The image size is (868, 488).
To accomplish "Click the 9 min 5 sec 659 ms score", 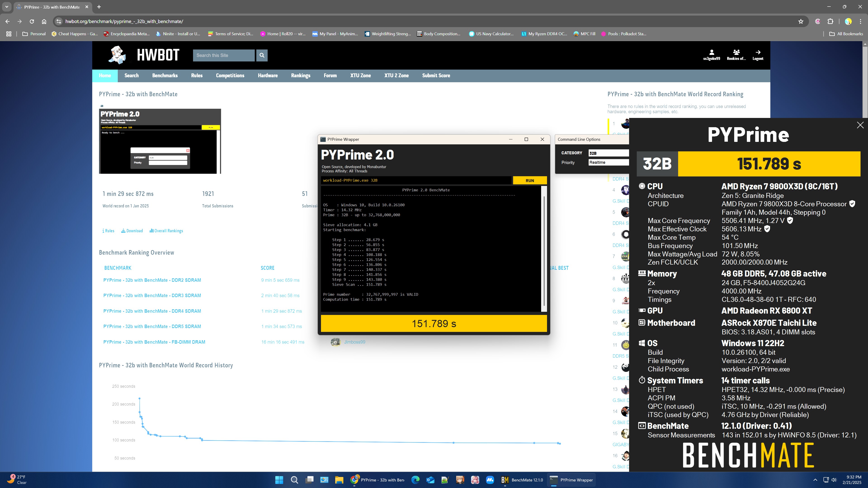I will tap(280, 280).
